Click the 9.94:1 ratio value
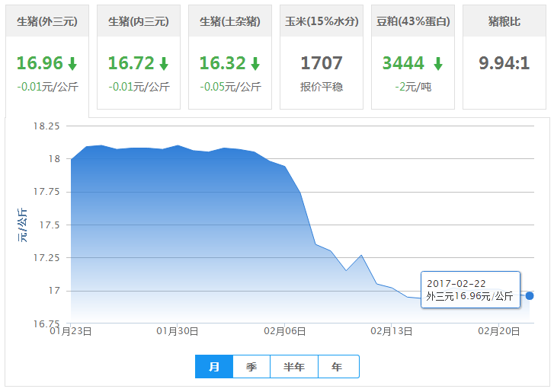Viewport: 554px width, 392px height. (504, 63)
